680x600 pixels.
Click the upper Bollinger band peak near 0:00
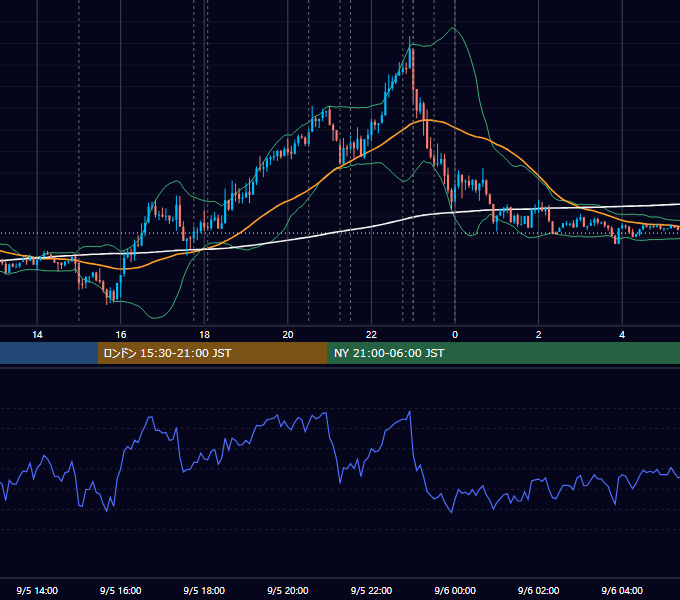(x=453, y=28)
